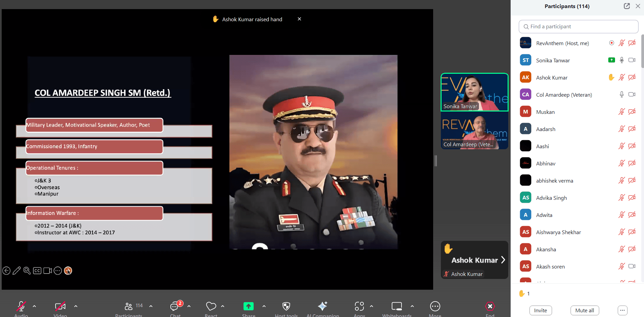Open the Apps menu in toolbar
644x317 pixels.
pyautogui.click(x=359, y=307)
